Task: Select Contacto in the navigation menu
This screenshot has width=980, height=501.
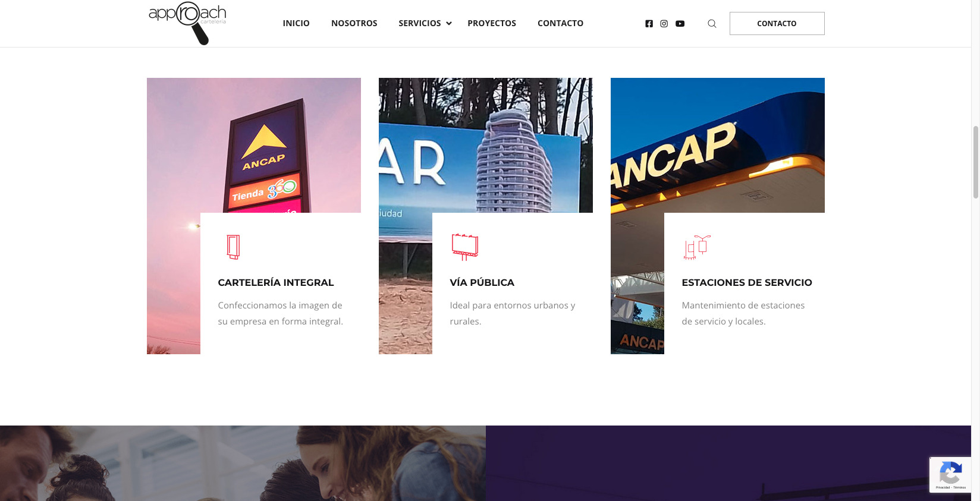Action: click(x=560, y=23)
